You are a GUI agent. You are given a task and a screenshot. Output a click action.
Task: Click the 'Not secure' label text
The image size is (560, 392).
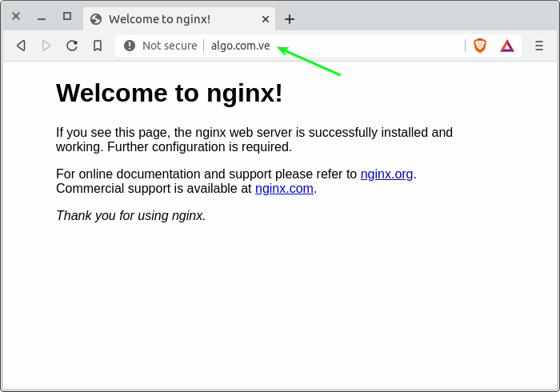click(x=170, y=46)
